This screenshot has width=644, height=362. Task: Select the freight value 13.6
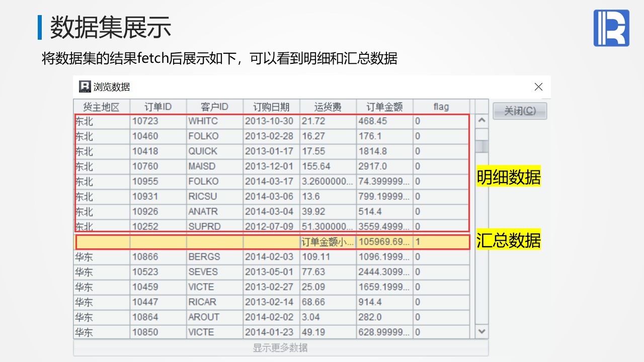(x=328, y=197)
